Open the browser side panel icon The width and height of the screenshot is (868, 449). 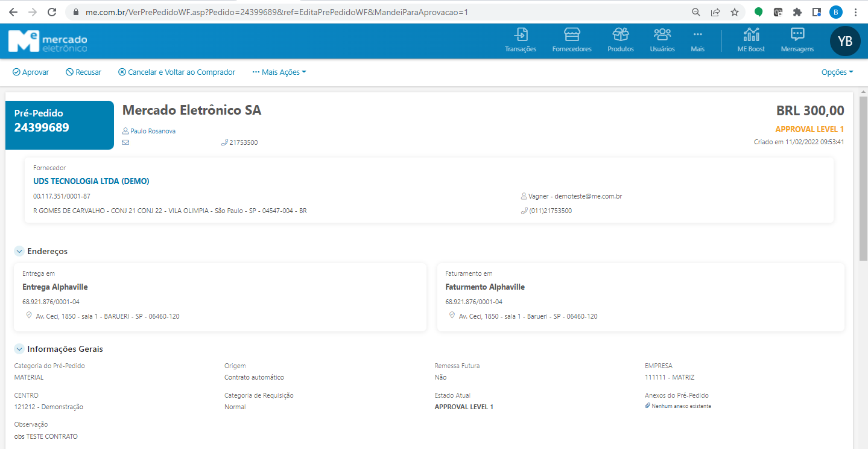[817, 12]
